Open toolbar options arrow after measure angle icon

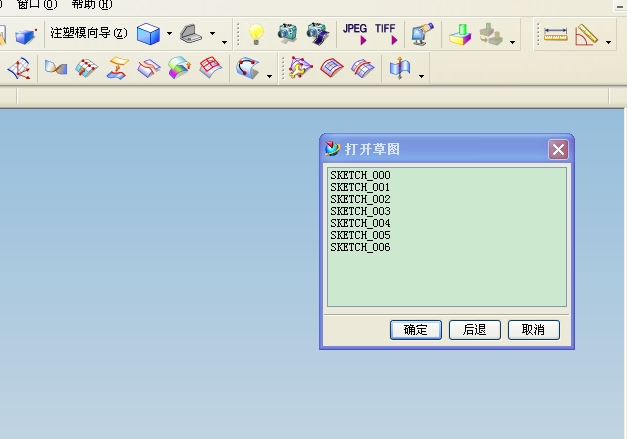coord(608,42)
